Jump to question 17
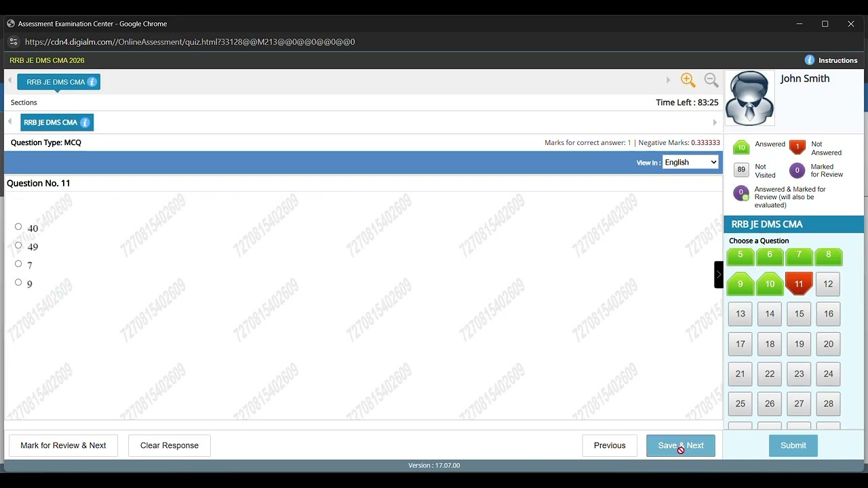 pyautogui.click(x=741, y=344)
